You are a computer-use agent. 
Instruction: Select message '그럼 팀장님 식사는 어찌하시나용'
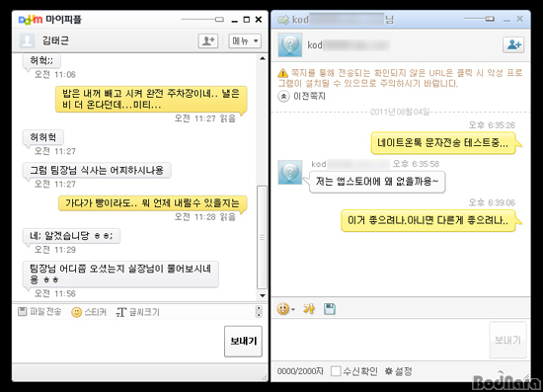pyautogui.click(x=97, y=171)
